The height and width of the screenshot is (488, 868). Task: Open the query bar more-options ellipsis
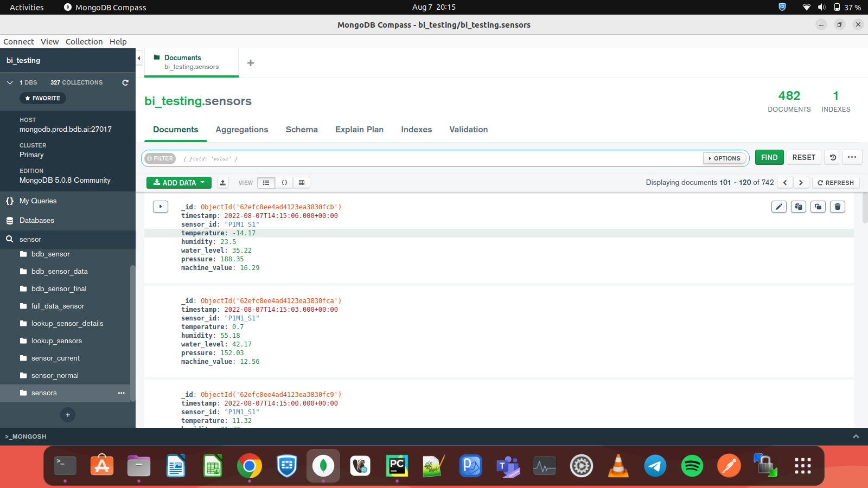[852, 157]
